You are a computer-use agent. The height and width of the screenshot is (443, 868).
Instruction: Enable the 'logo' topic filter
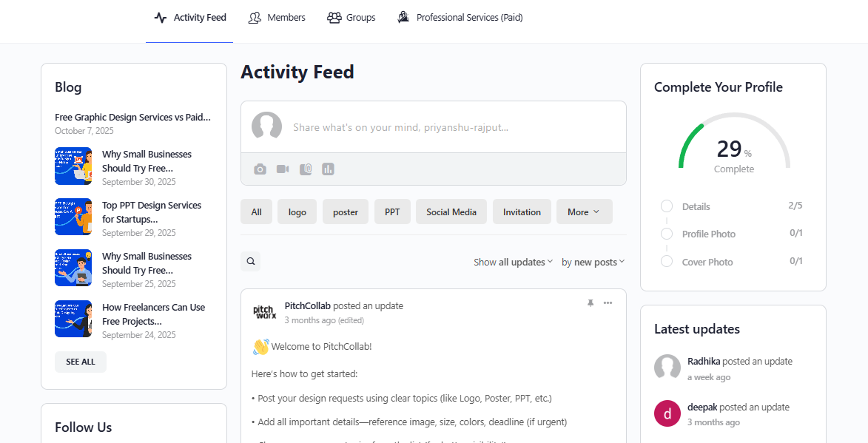pos(297,212)
